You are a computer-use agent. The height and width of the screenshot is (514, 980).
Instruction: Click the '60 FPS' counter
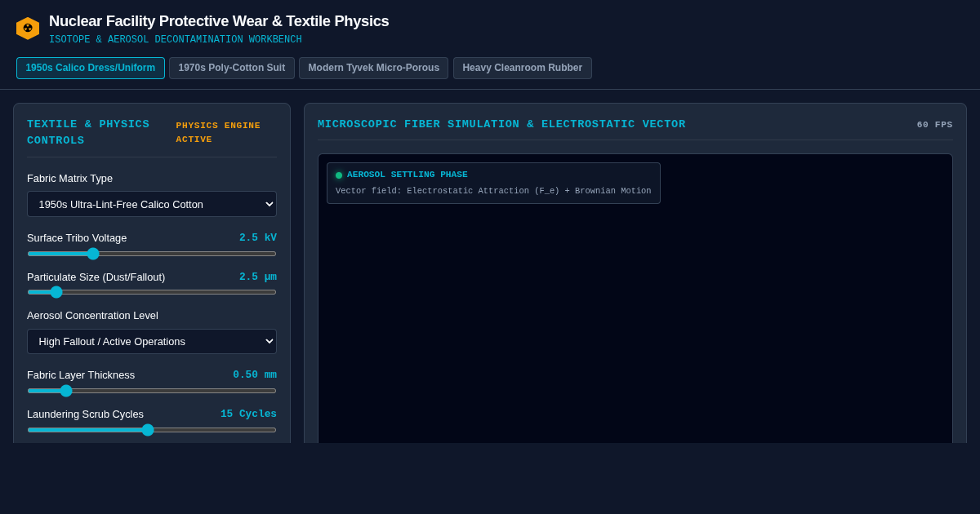(x=934, y=125)
